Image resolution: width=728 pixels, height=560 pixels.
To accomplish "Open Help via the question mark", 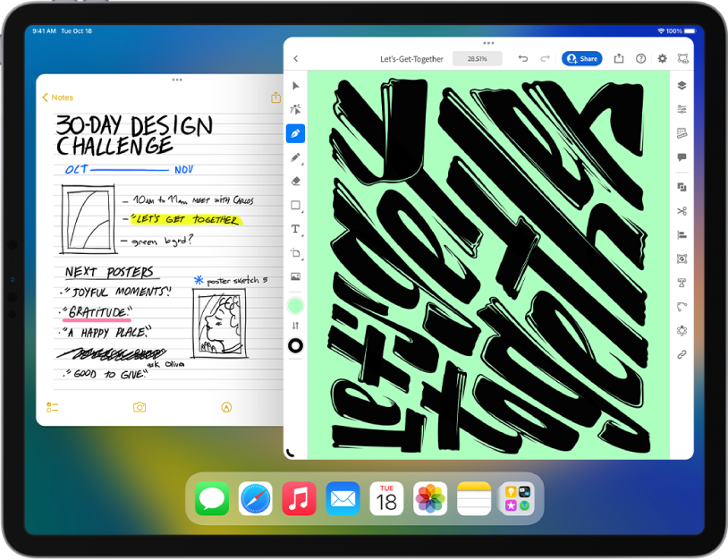I will coord(641,58).
